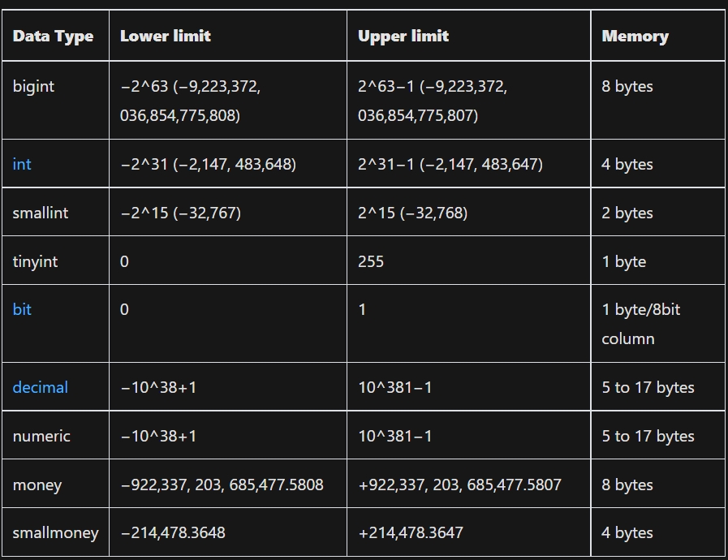Click the "2 bytes" memory cell

click(627, 213)
